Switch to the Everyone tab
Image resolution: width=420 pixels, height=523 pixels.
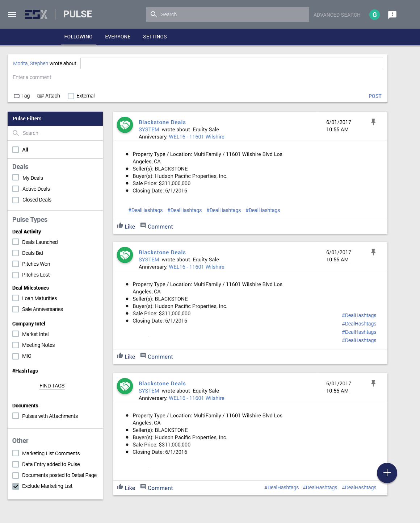click(118, 37)
